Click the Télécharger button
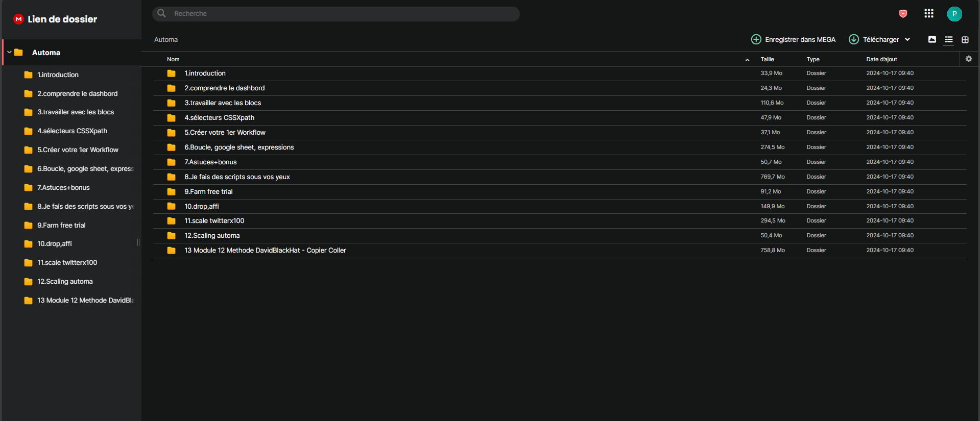Screen dimensions: 980x421 (x=879, y=39)
